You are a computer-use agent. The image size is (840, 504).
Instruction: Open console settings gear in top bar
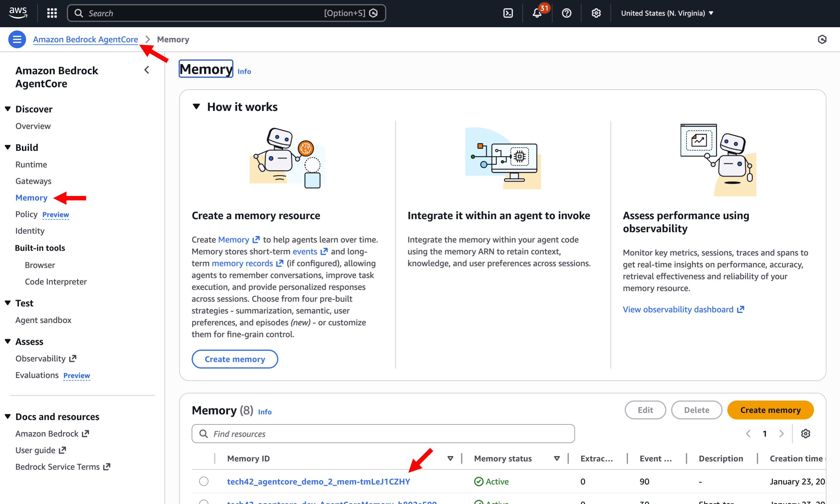pos(596,13)
